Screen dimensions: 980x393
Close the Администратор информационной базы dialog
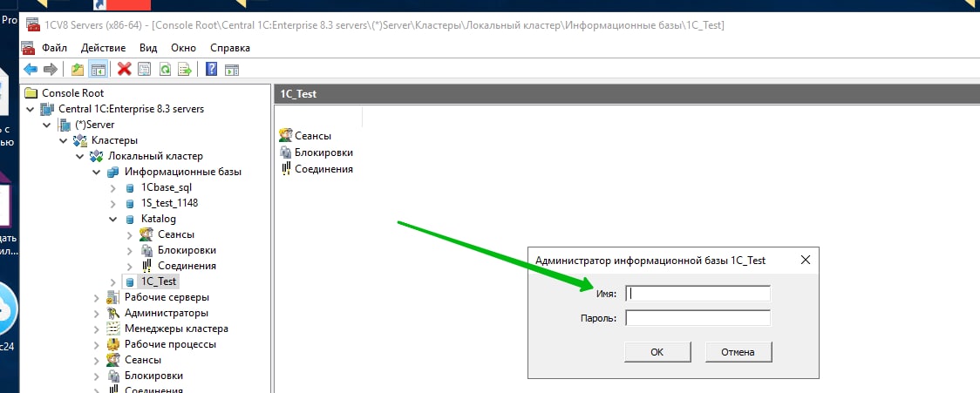click(x=805, y=260)
